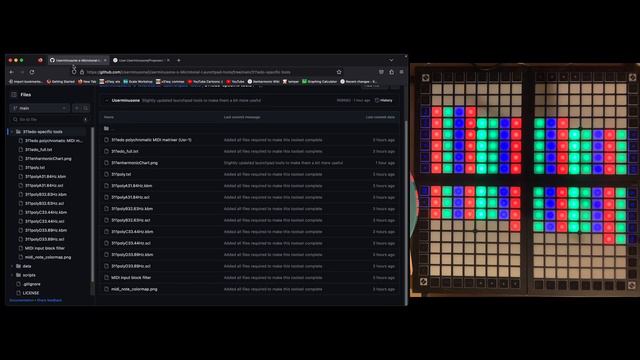Open MIDI input block filter in file table
Screen dimensions: 640x360
click(x=131, y=278)
